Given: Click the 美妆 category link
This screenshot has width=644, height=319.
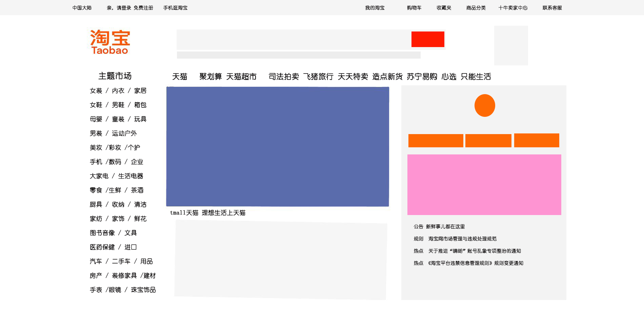Looking at the screenshot, I should 96,148.
